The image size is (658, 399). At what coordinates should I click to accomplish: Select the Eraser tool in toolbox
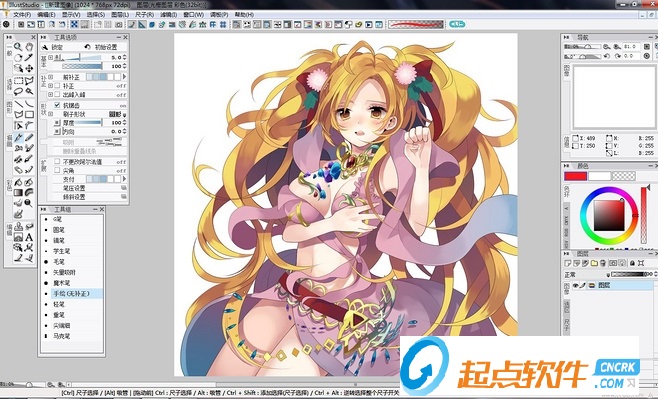click(x=18, y=170)
